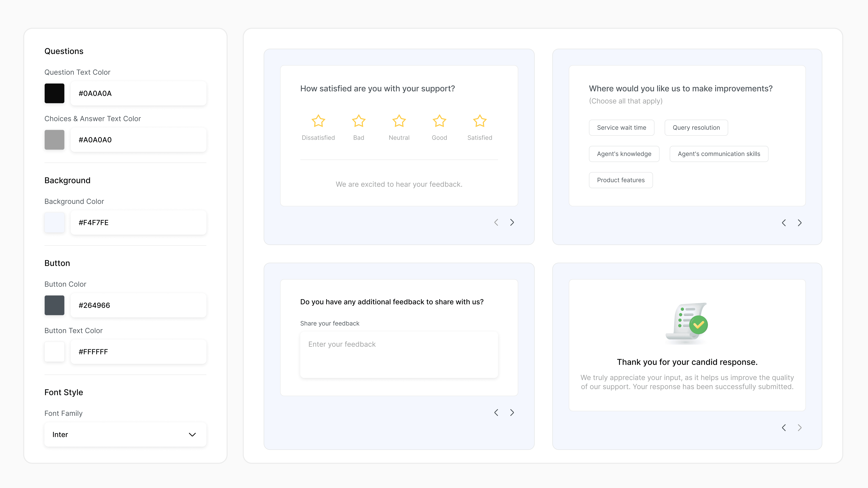Go to previous step in satisfaction card
The image size is (868, 488).
tap(496, 222)
